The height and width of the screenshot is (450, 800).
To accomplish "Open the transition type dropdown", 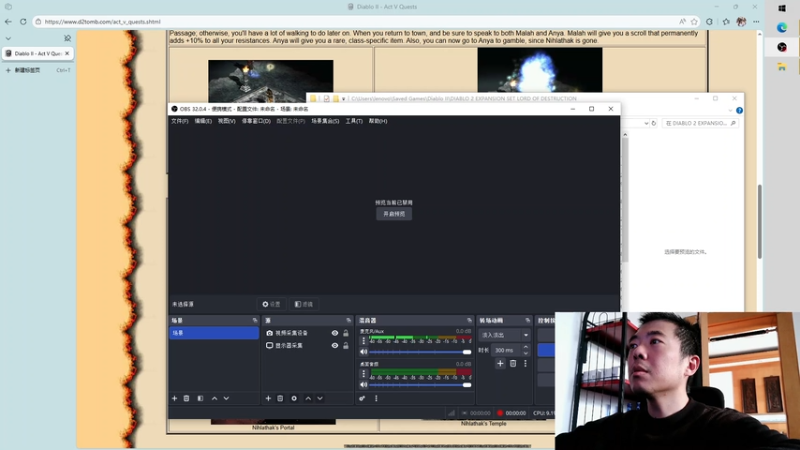I will 505,335.
